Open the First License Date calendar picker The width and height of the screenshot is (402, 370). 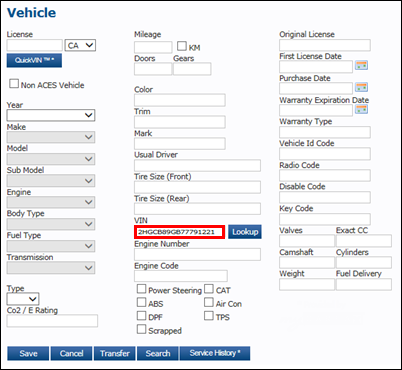pyautogui.click(x=361, y=65)
